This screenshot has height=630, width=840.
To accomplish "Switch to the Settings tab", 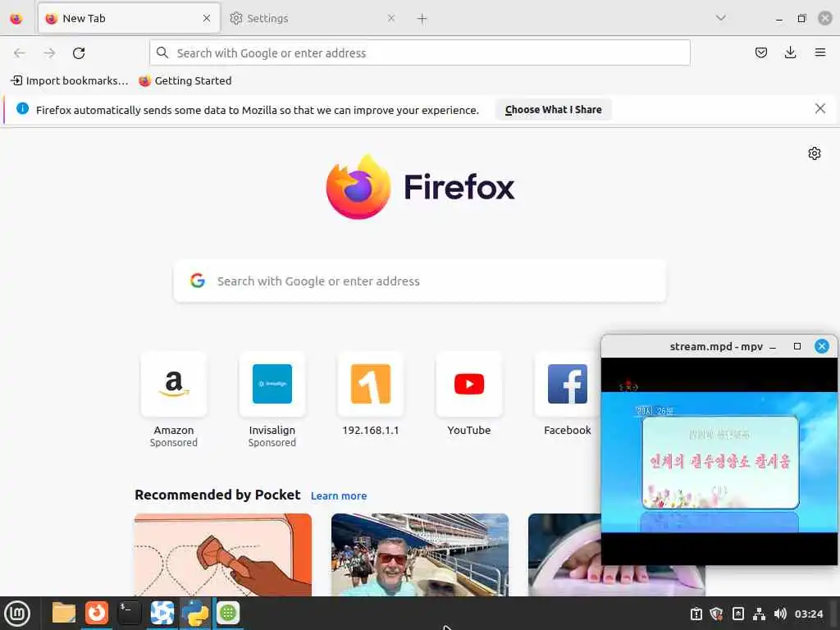I will (x=313, y=19).
